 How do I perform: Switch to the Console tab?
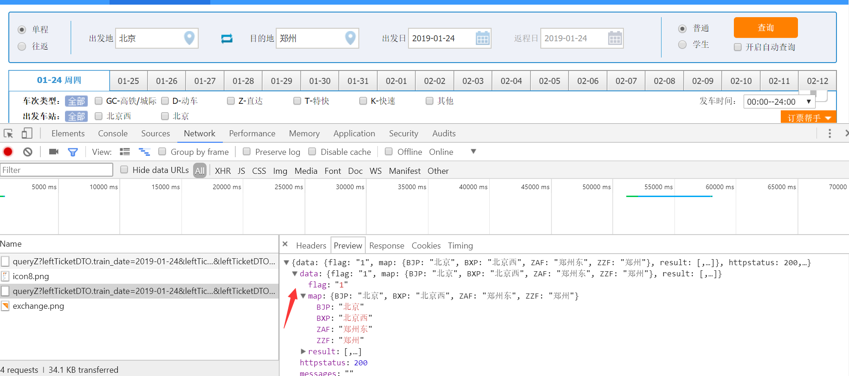113,133
